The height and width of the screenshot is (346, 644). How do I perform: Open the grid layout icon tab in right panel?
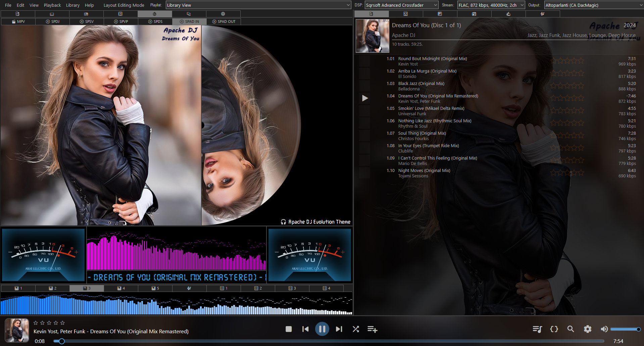440,14
